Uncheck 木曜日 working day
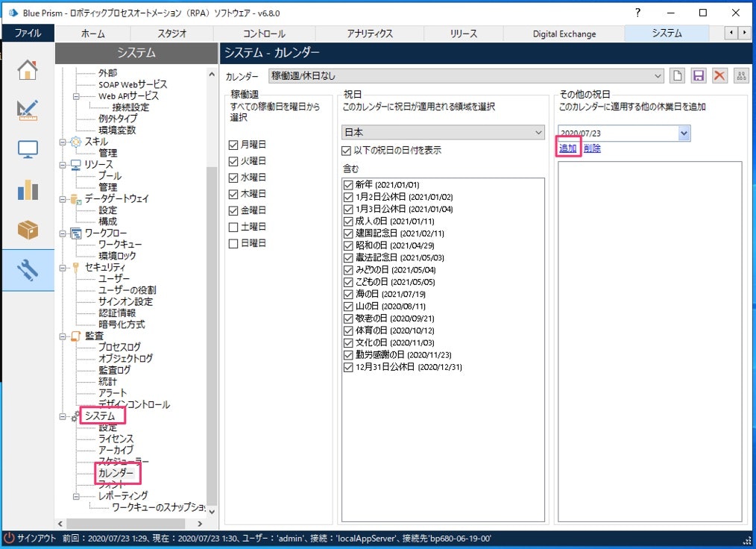The width and height of the screenshot is (756, 549). click(x=233, y=194)
